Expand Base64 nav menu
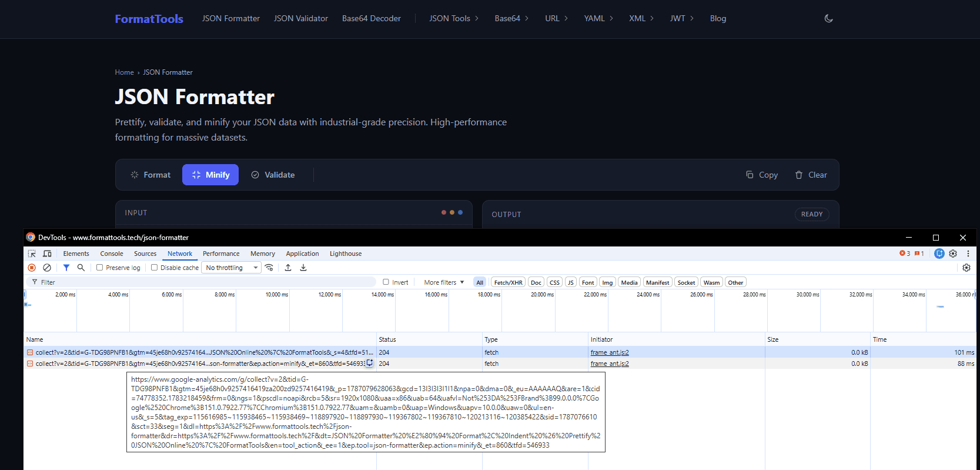980x470 pixels. coord(511,18)
